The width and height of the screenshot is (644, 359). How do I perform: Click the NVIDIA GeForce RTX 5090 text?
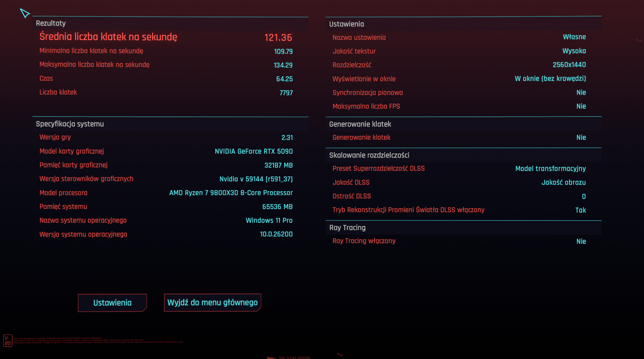pyautogui.click(x=253, y=151)
